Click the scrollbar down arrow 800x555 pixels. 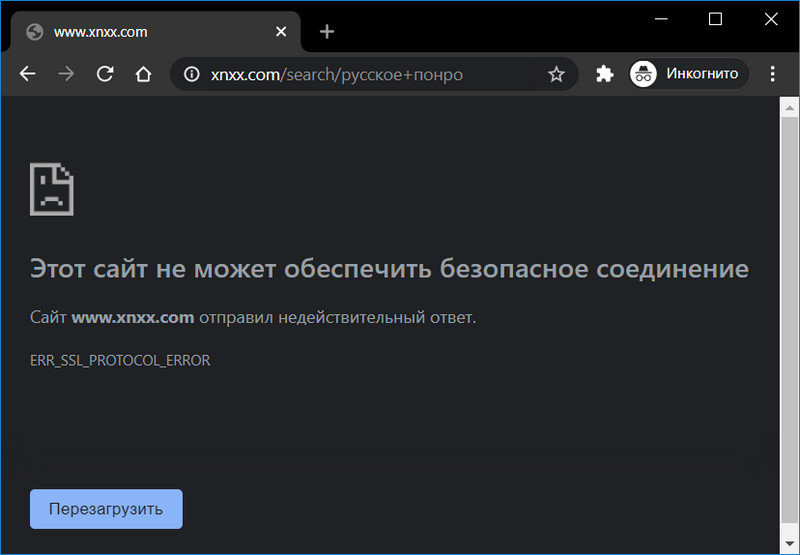click(790, 544)
